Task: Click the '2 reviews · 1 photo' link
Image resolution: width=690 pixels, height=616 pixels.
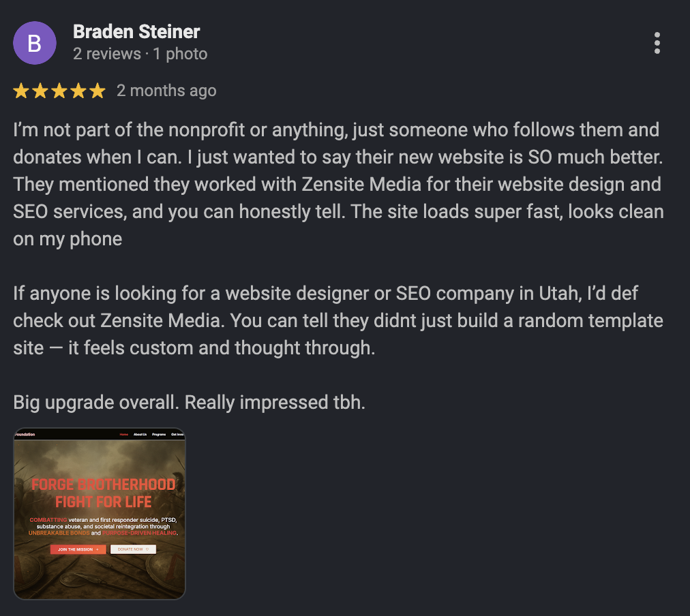Action: coord(140,54)
